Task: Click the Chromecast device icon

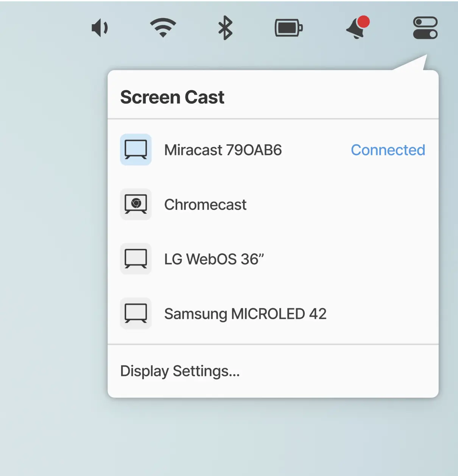Action: pos(136,204)
